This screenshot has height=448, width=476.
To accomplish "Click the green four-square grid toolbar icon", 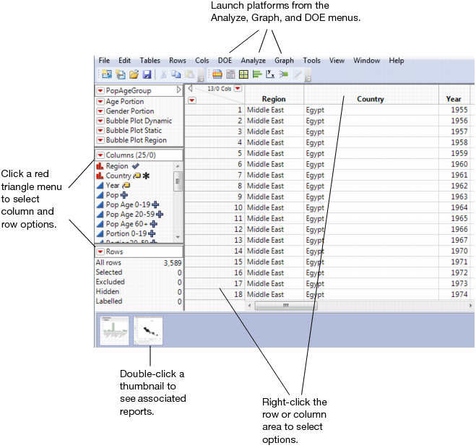I will (243, 74).
